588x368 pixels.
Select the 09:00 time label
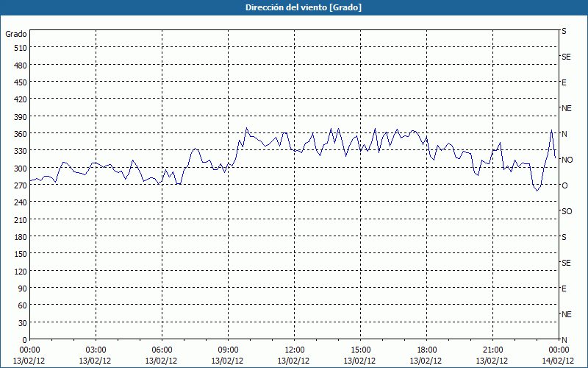coord(228,350)
